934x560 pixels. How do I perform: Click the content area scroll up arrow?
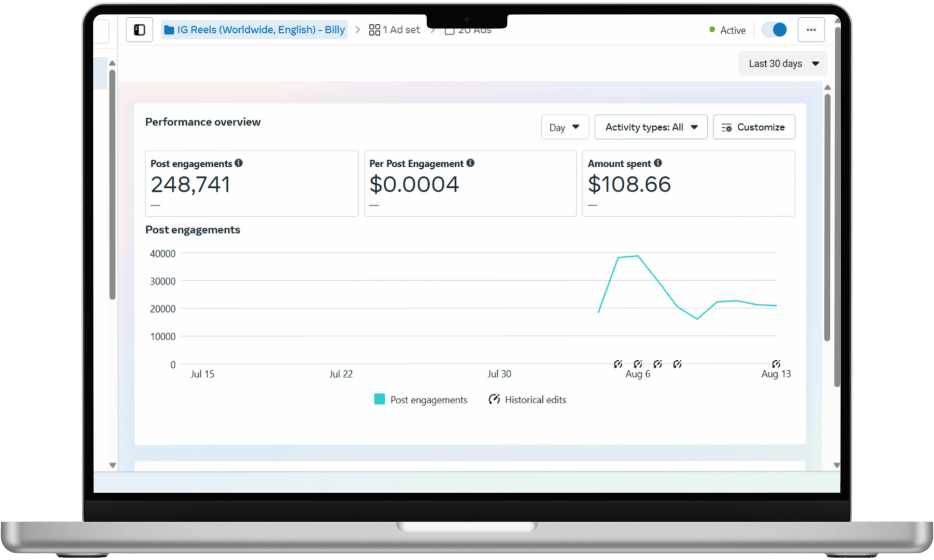[x=827, y=87]
